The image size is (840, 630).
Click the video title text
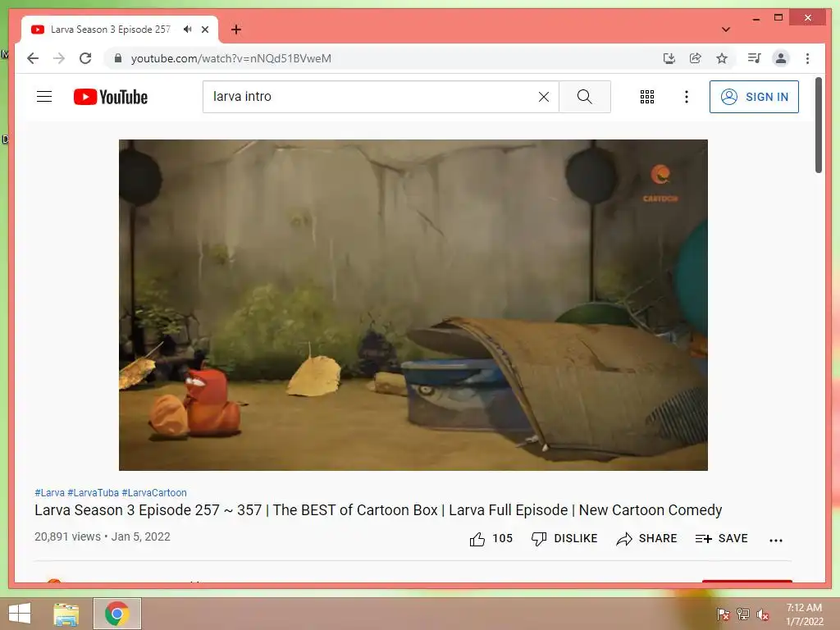[x=378, y=510]
